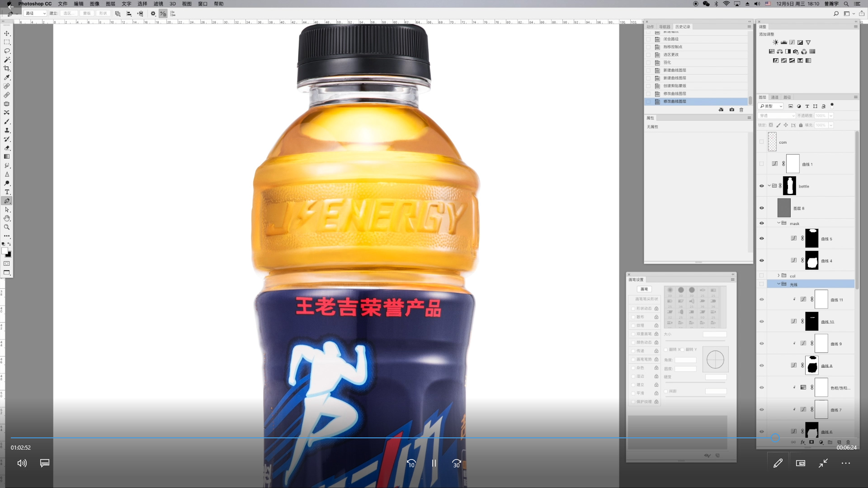The height and width of the screenshot is (488, 868).
Task: Select history state 创建剪贴蒙版
Action: coord(696,86)
